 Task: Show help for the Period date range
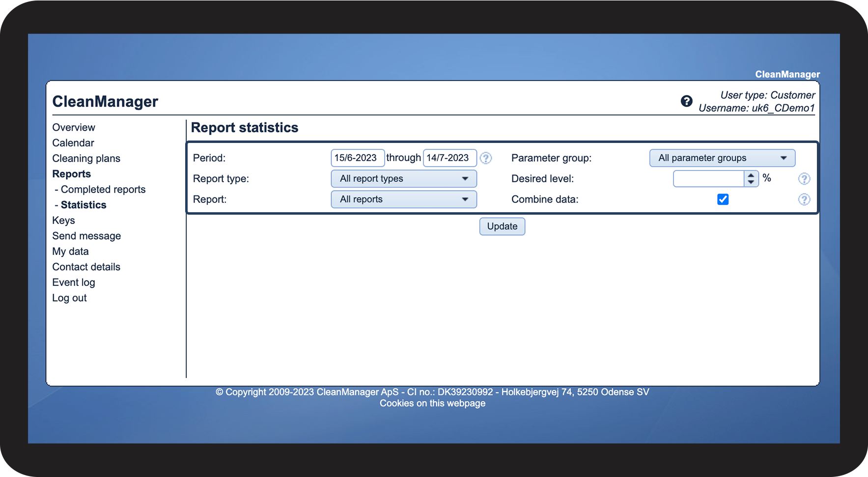[x=486, y=158]
